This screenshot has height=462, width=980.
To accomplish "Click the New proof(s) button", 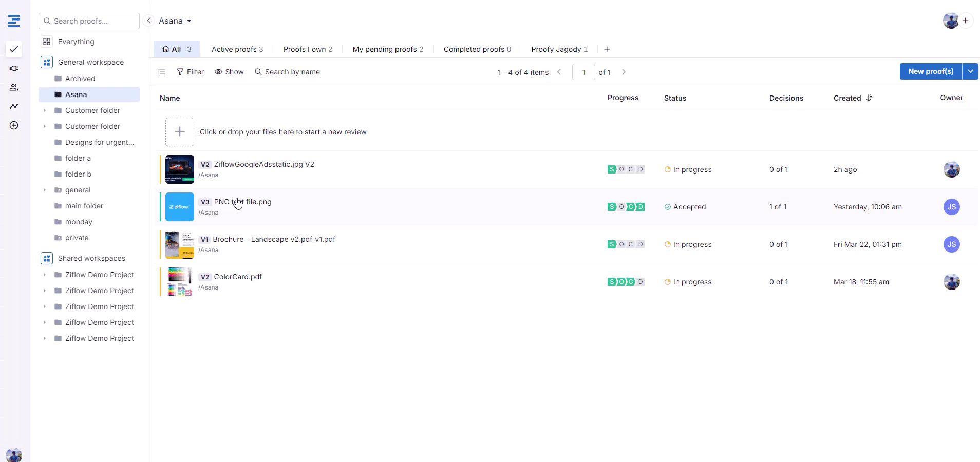I will 930,71.
